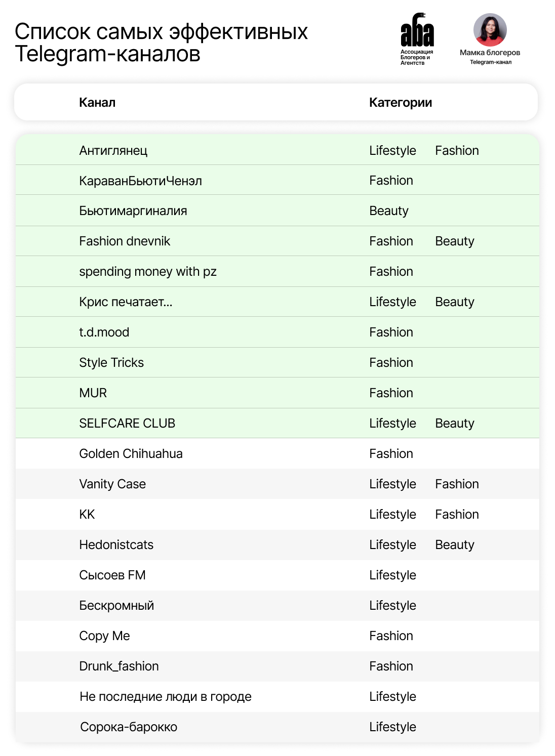Click the Категории column header
The image size is (555, 756).
point(400,103)
